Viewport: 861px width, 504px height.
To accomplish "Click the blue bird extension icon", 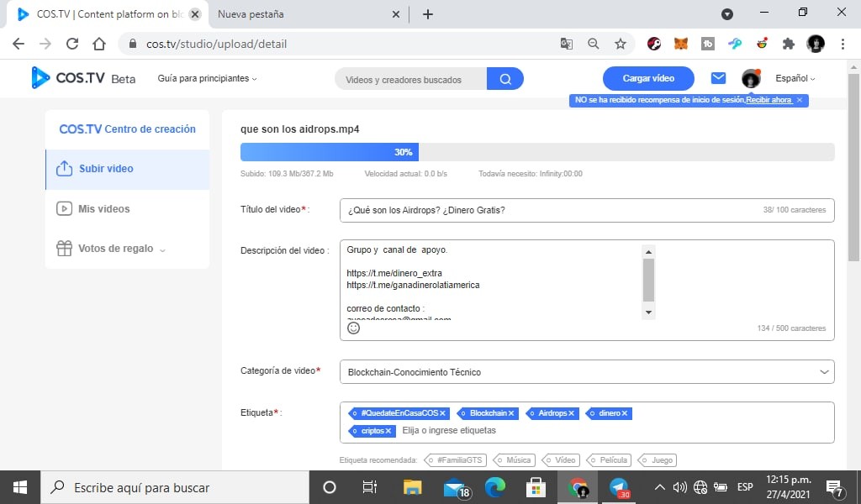I will click(735, 44).
